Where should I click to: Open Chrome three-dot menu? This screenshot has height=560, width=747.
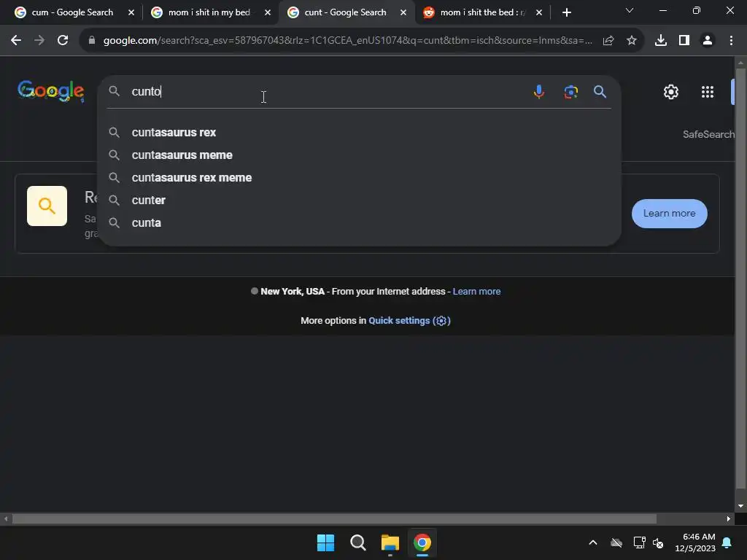point(731,41)
